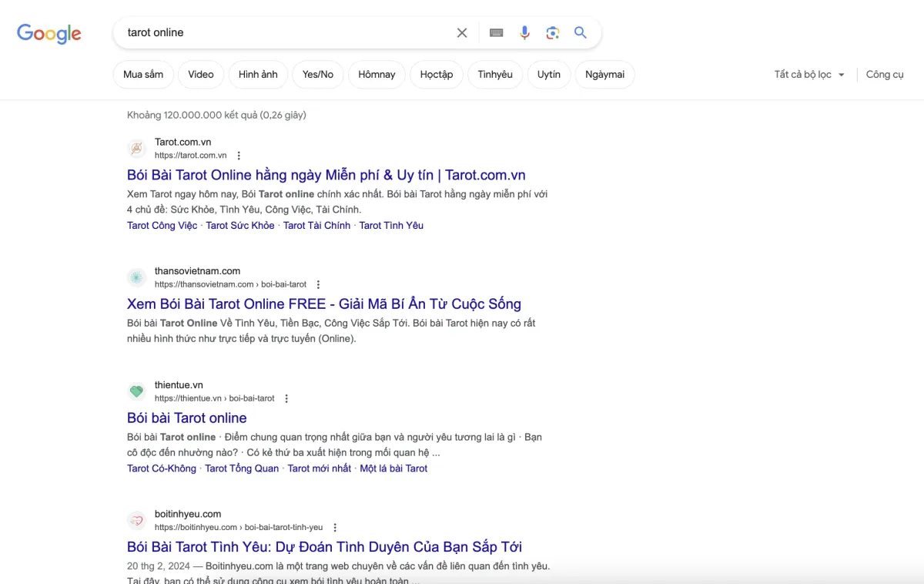The width and height of the screenshot is (924, 584).
Task: Open the three-dot menu beside thansovietnam.com URL
Action: (318, 284)
